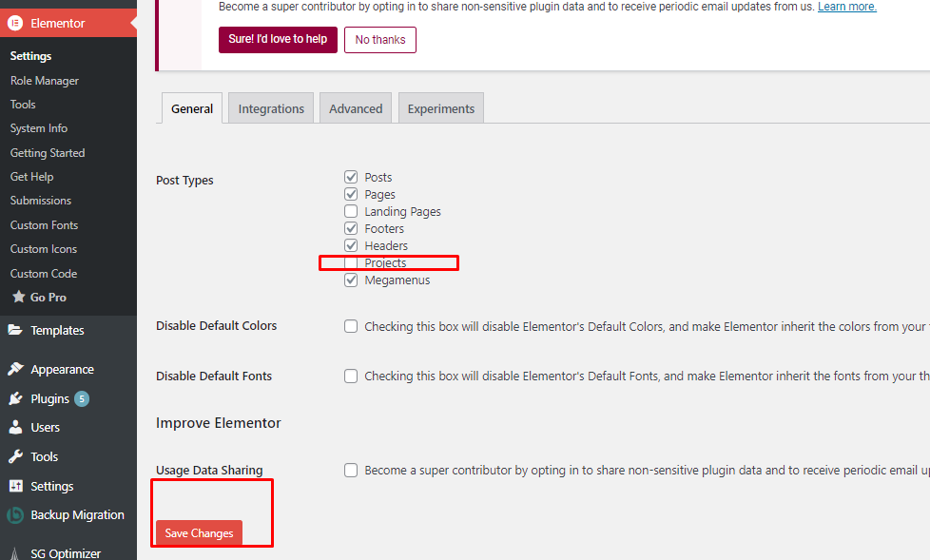930x560 pixels.
Task: Toggle the Posts post type checkbox
Action: pyautogui.click(x=351, y=177)
